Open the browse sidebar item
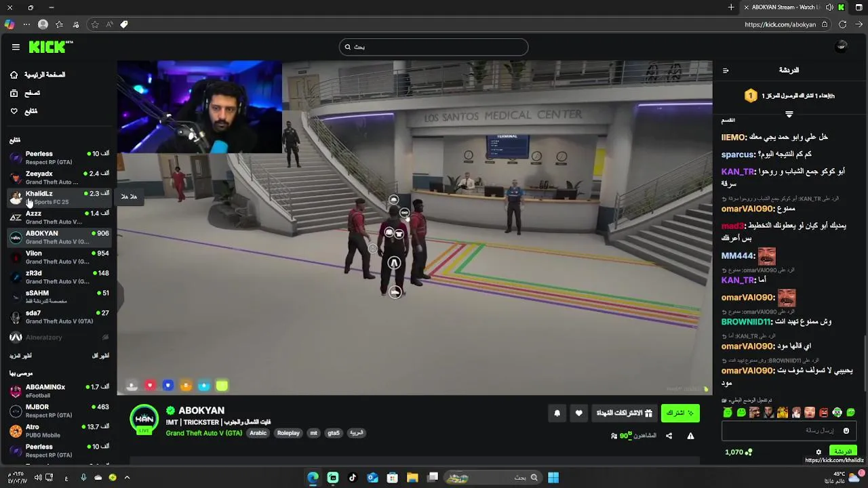This screenshot has width=868, height=488. point(25,93)
